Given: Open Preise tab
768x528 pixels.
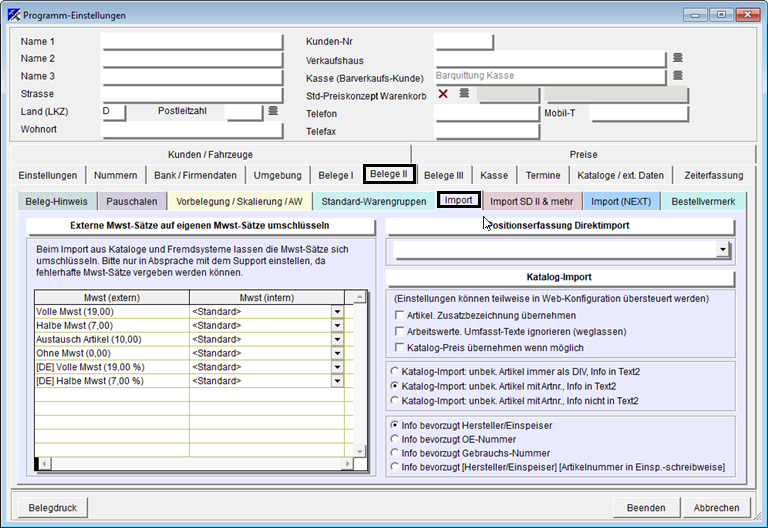Looking at the screenshot, I should [583, 154].
